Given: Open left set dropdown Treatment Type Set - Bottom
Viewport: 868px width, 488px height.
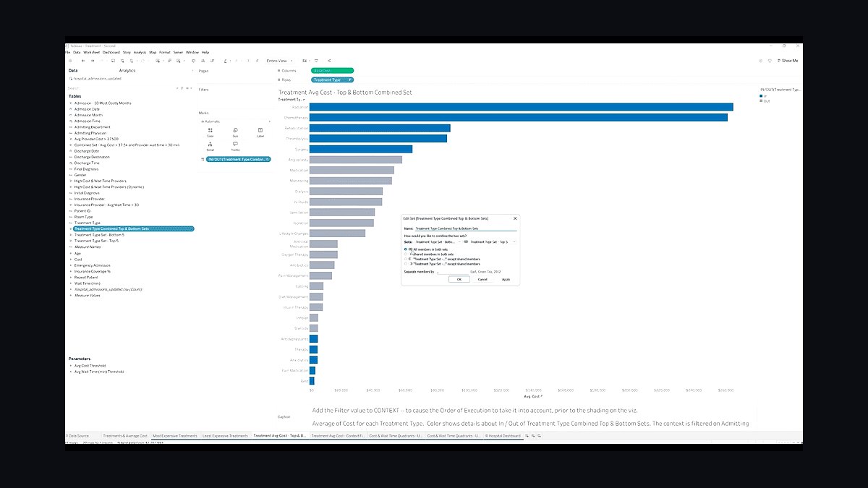Looking at the screenshot, I should click(x=438, y=241).
